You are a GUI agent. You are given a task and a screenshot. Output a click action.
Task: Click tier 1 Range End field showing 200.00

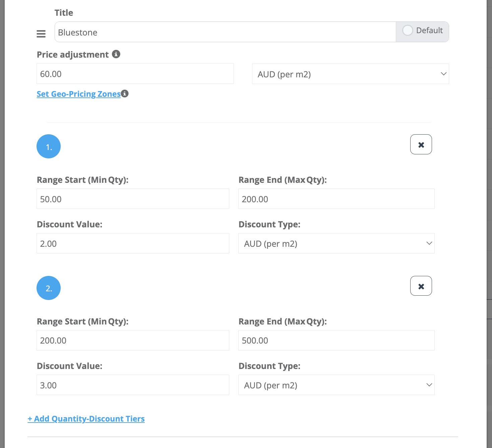[x=336, y=199]
